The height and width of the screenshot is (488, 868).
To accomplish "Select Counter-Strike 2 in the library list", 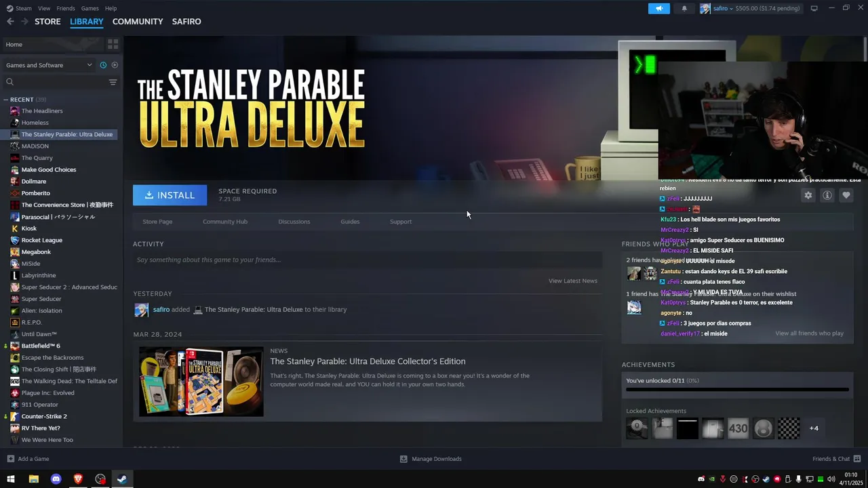I will click(x=44, y=416).
